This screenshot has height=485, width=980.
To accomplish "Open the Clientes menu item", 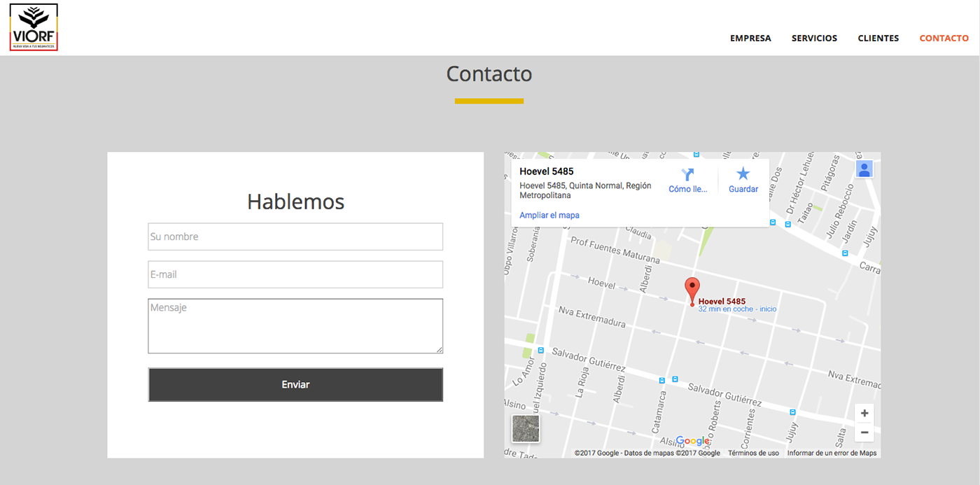I will click(878, 38).
